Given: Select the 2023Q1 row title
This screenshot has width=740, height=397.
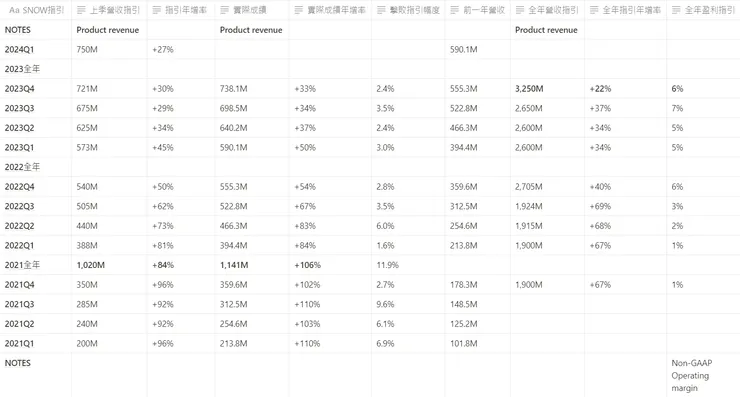Looking at the screenshot, I should tap(19, 147).
